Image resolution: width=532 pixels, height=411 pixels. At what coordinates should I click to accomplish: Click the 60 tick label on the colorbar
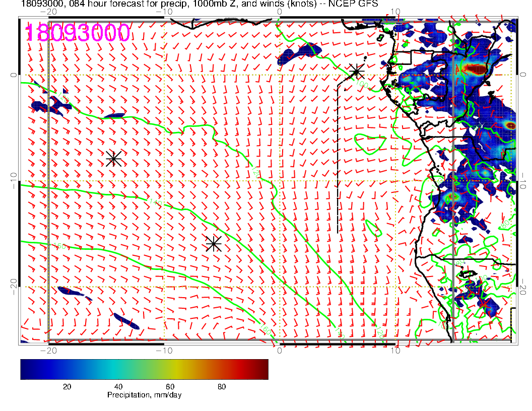pos(170,386)
